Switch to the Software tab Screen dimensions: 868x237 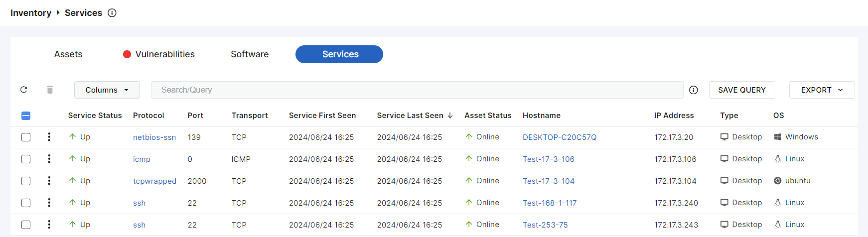pyautogui.click(x=250, y=54)
